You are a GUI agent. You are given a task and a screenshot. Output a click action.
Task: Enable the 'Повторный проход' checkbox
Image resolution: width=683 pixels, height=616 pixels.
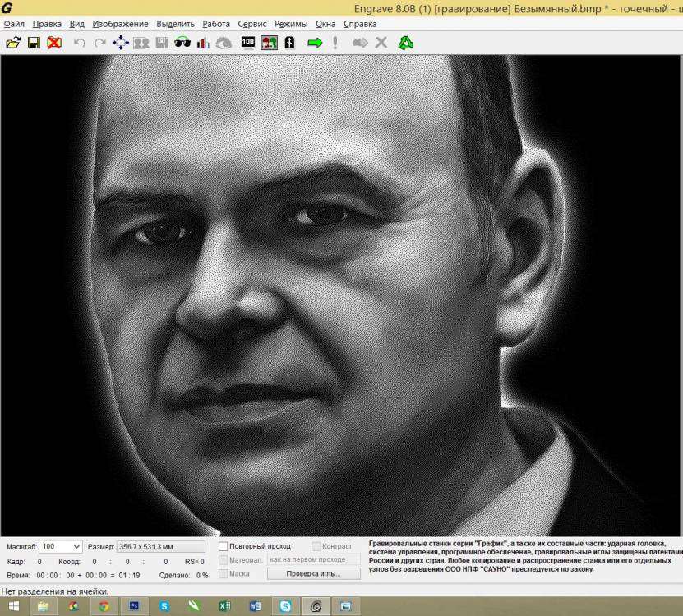(224, 546)
